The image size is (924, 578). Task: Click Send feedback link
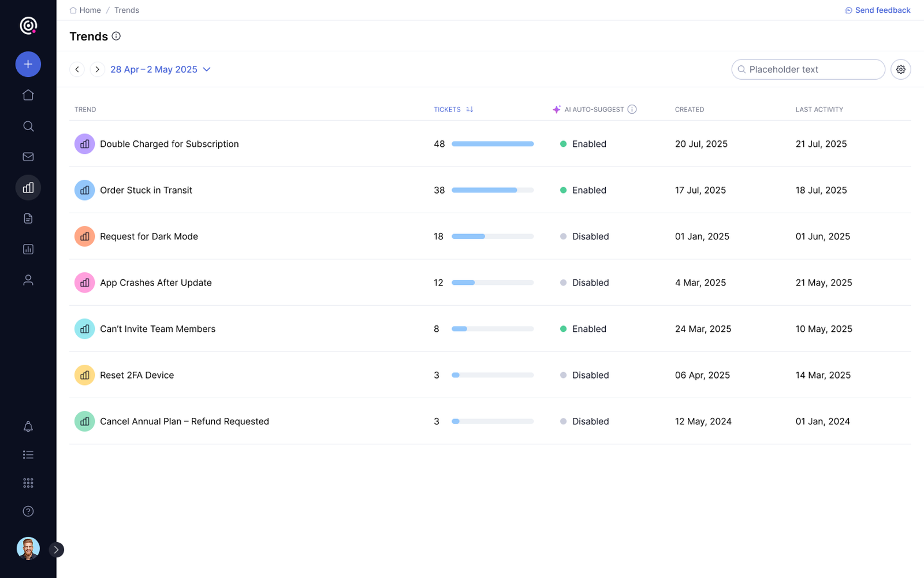coord(878,10)
